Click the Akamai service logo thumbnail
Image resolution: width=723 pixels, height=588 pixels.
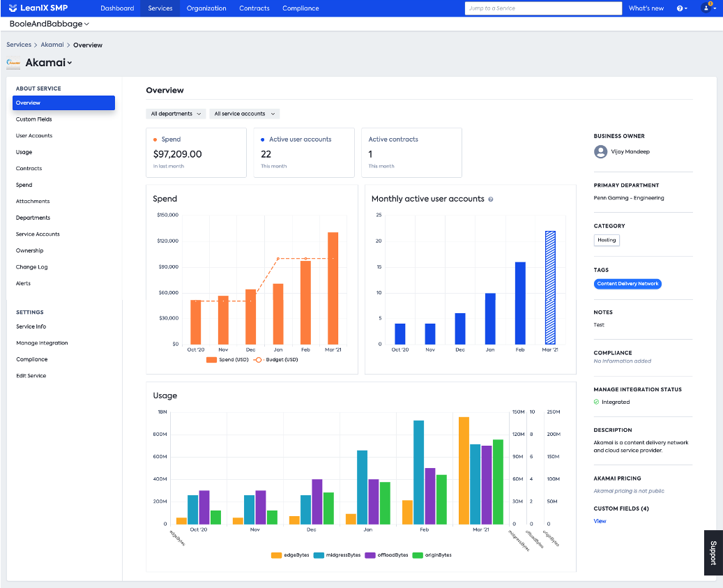tap(13, 63)
